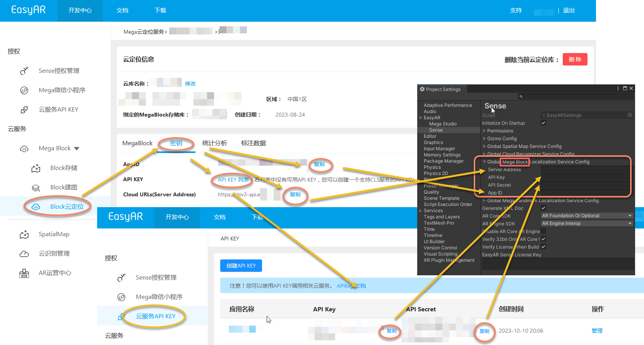
Task: Select Tags and Layers in the settings tree
Action: [x=442, y=217]
